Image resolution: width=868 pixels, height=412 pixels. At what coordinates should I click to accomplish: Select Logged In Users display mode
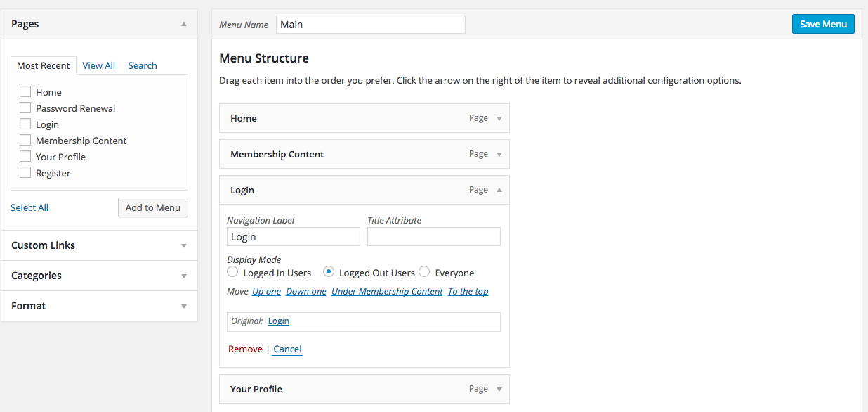232,272
